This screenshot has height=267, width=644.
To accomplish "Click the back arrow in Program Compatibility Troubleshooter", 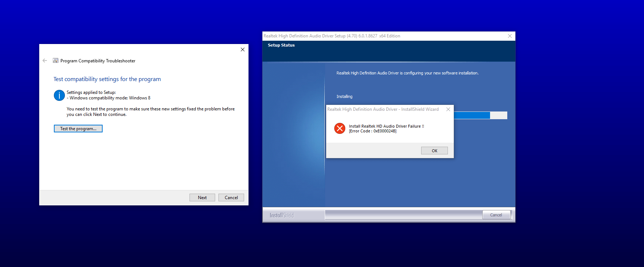I will [x=45, y=61].
